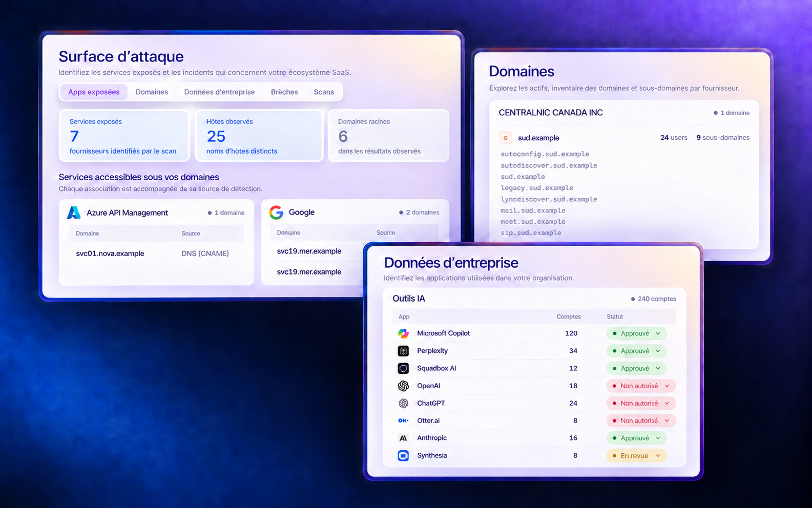Click the Otter.ai app icon
Screen dimensions: 812x508
[x=403, y=420]
